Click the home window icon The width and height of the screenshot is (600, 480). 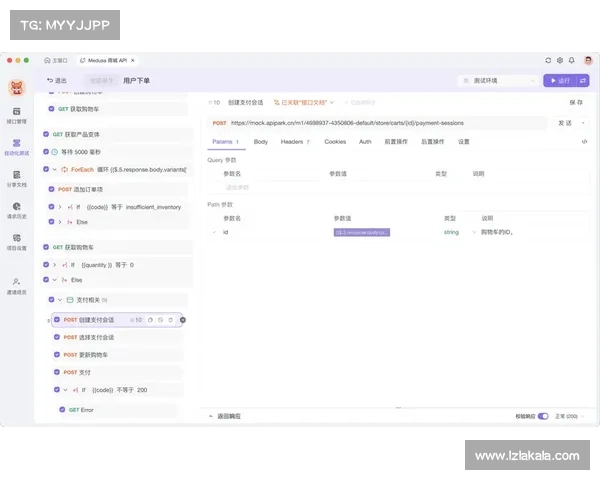coord(47,60)
